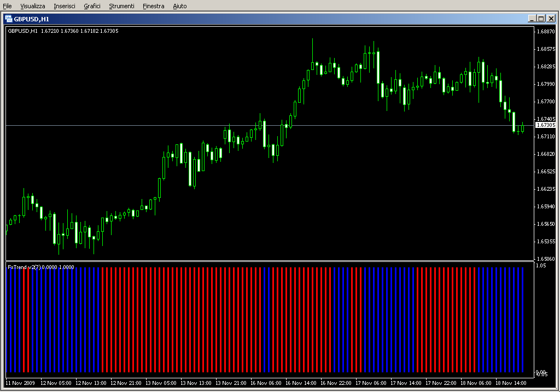Click the OHLC values header 1.67210 1.67360
Screen dimensions: 560x392
point(60,31)
